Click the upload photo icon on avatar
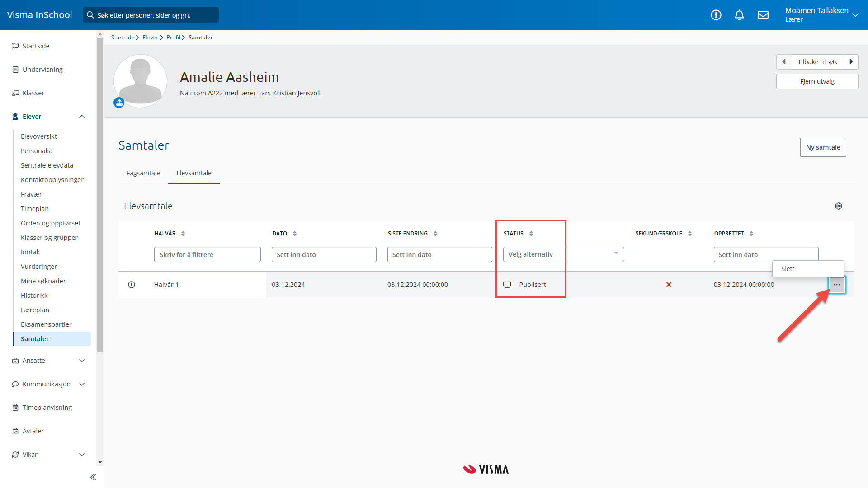 (119, 103)
